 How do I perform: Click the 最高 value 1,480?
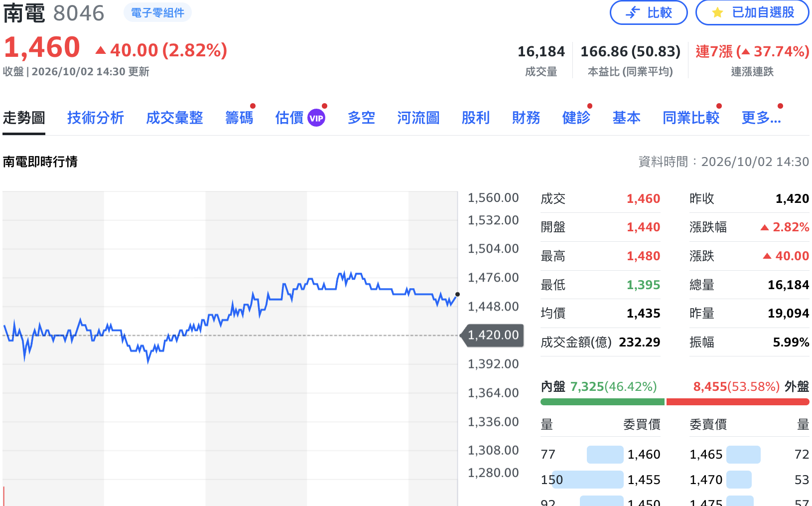tap(643, 256)
